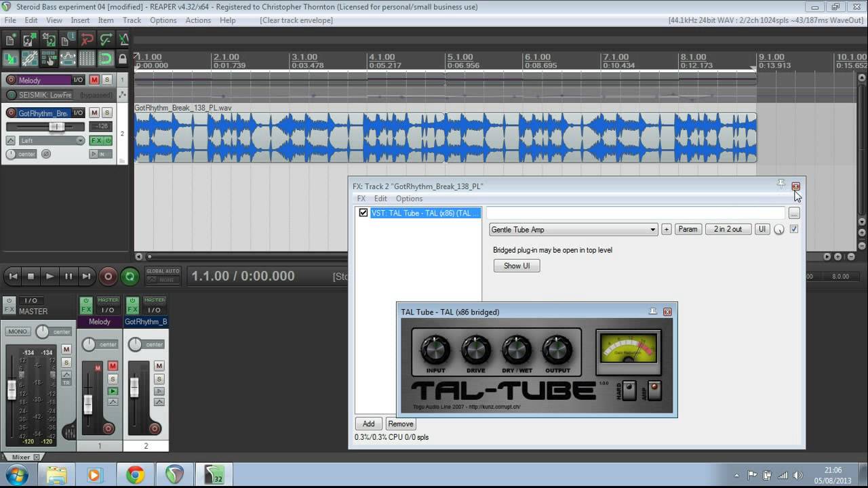Click the Show UI button

(517, 266)
